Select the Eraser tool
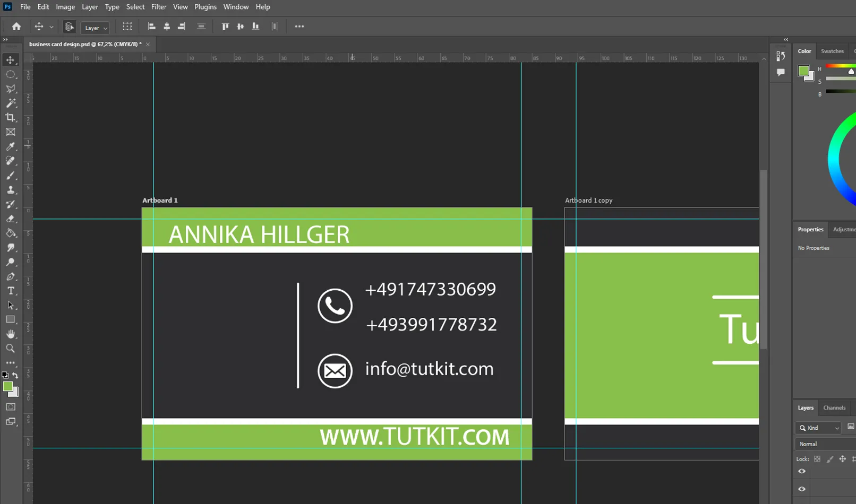The image size is (856, 504). tap(11, 219)
